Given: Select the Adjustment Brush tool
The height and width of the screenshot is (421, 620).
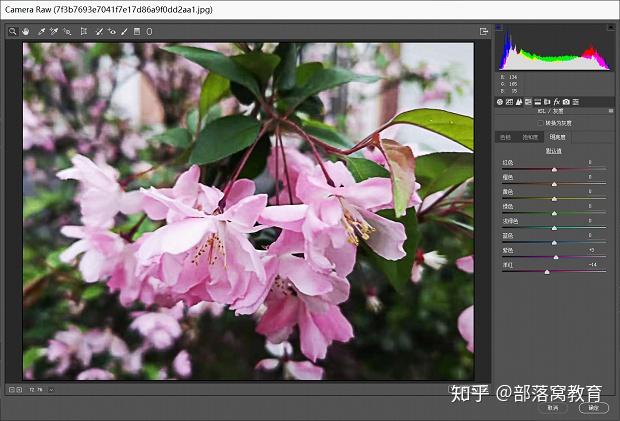Looking at the screenshot, I should 125,31.
